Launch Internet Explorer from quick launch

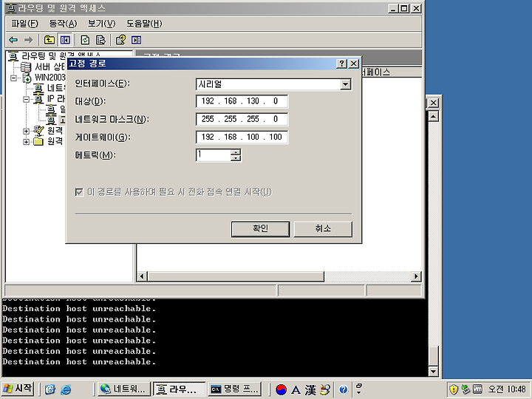click(66, 389)
